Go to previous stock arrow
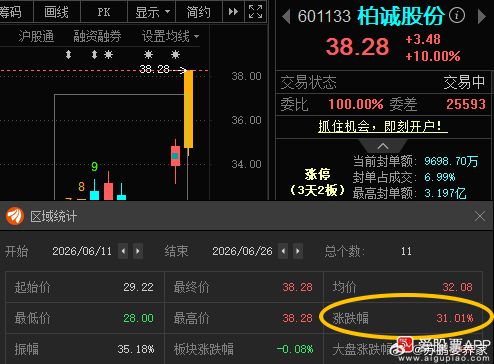494x364 pixels. (286, 16)
